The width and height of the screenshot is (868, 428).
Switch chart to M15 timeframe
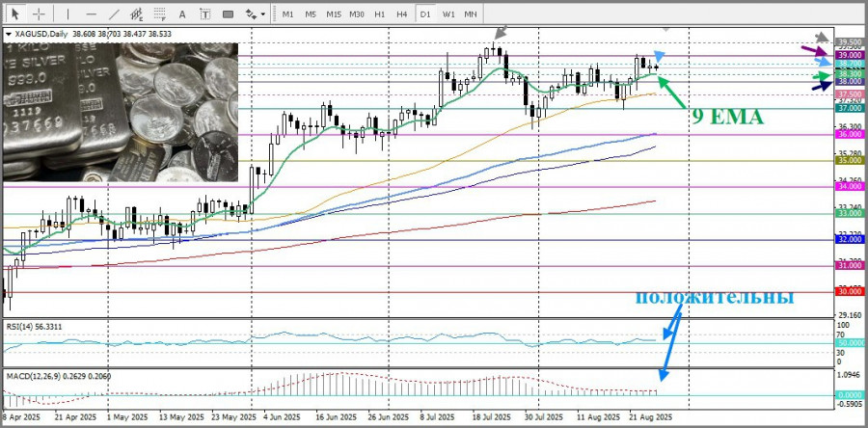(334, 13)
